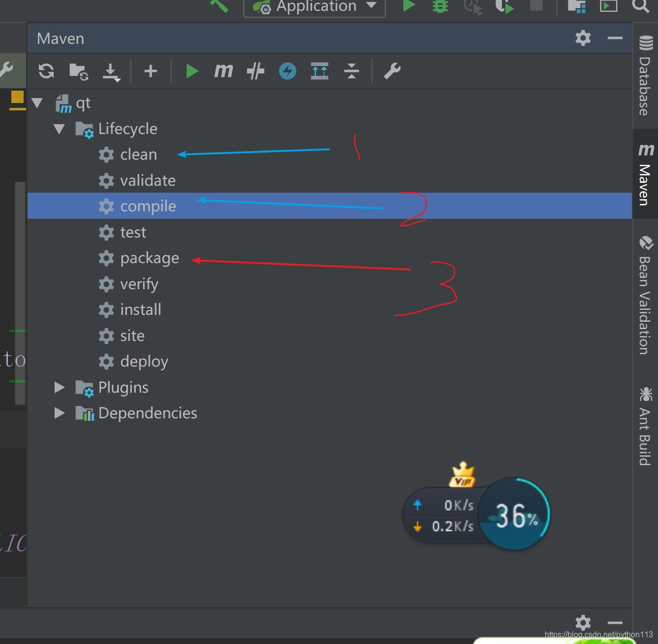The height and width of the screenshot is (644, 658).
Task: Run Application with top green arrow
Action: 409,6
